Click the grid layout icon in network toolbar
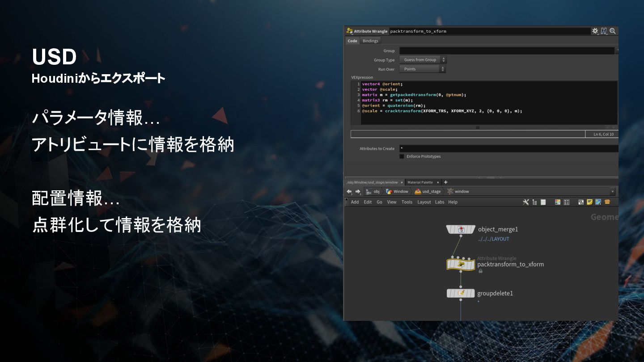 [x=567, y=202]
